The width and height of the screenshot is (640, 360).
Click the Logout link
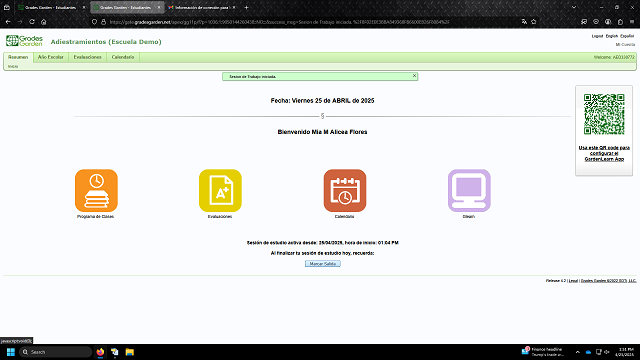(597, 36)
